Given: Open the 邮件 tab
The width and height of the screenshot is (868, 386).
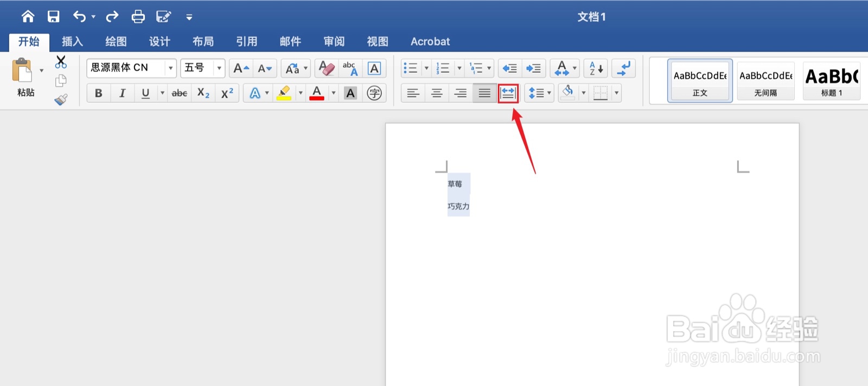Looking at the screenshot, I should (x=290, y=41).
